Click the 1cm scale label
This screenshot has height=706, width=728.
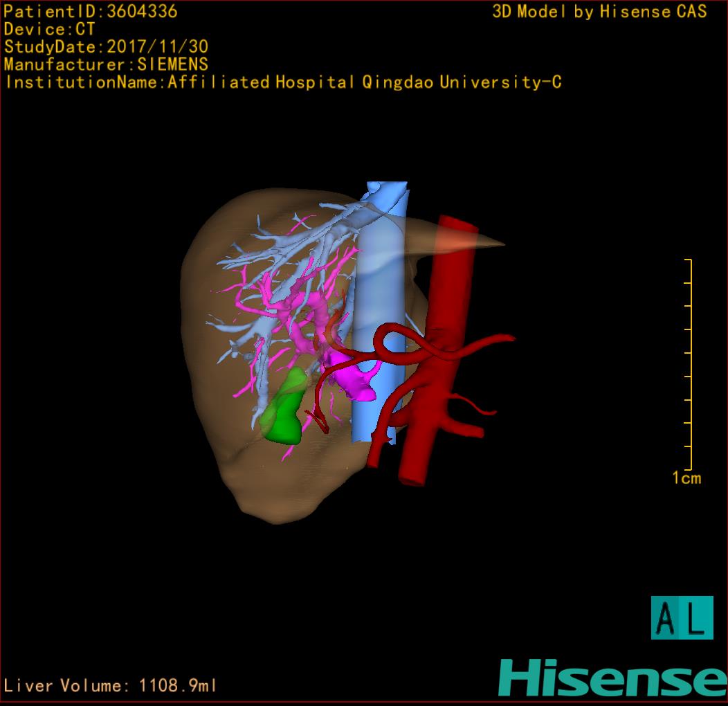686,478
